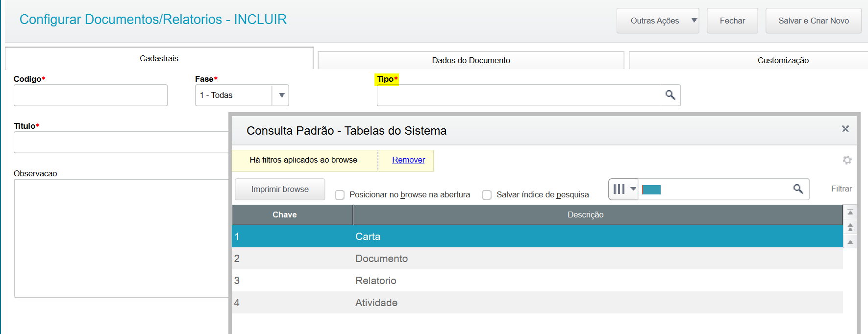
Task: Expand the search index dropdown arrow
Action: [x=633, y=189]
